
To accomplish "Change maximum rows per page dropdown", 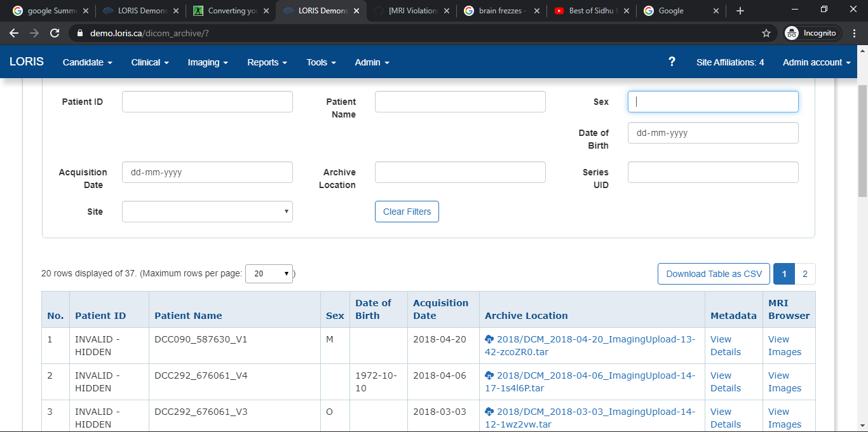I will click(269, 273).
